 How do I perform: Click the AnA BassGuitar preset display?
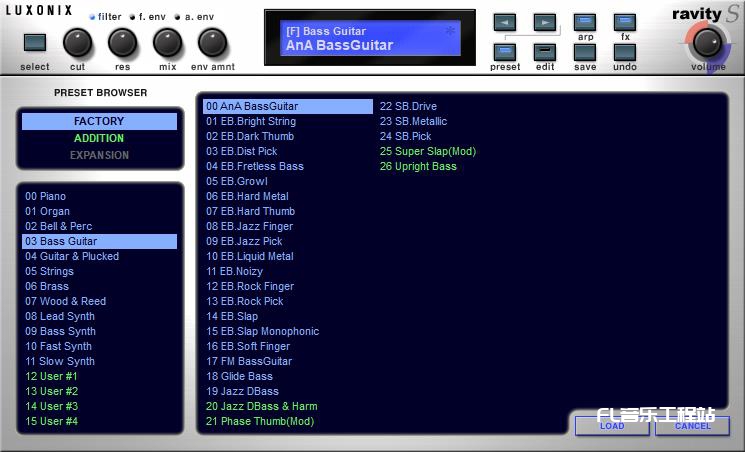[x=370, y=38]
